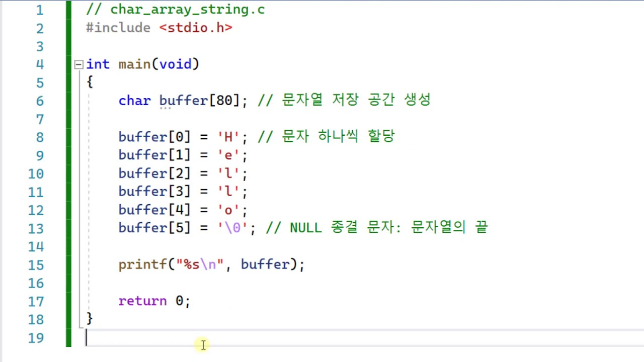Click the character literal 'o'
The image size is (644, 362).
pyautogui.click(x=228, y=210)
